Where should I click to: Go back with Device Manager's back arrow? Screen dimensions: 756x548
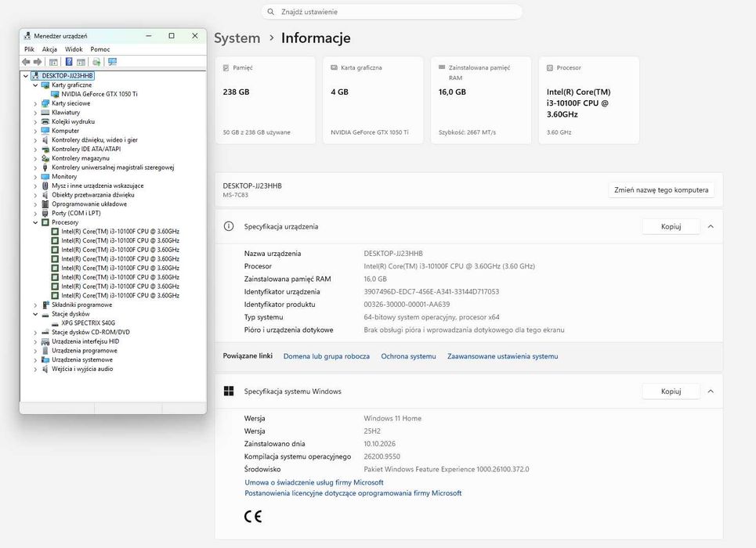pos(26,62)
